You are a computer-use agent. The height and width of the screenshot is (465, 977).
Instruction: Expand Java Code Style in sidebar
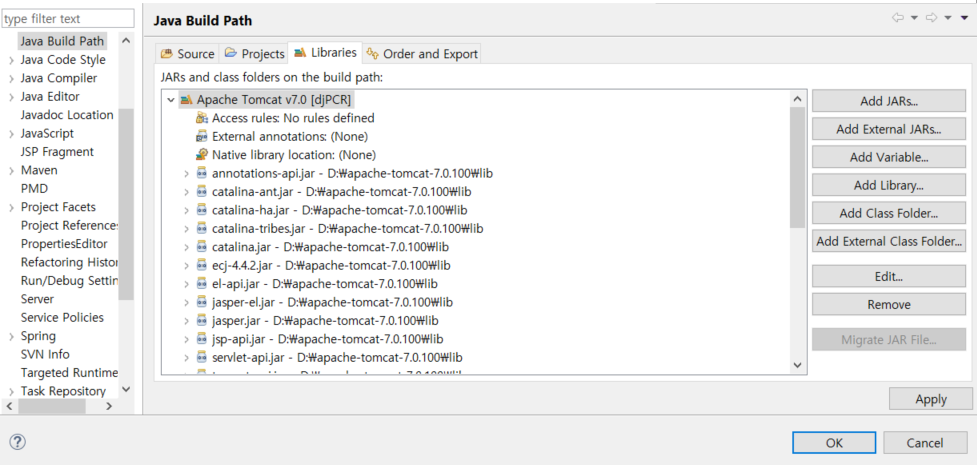[x=11, y=60]
